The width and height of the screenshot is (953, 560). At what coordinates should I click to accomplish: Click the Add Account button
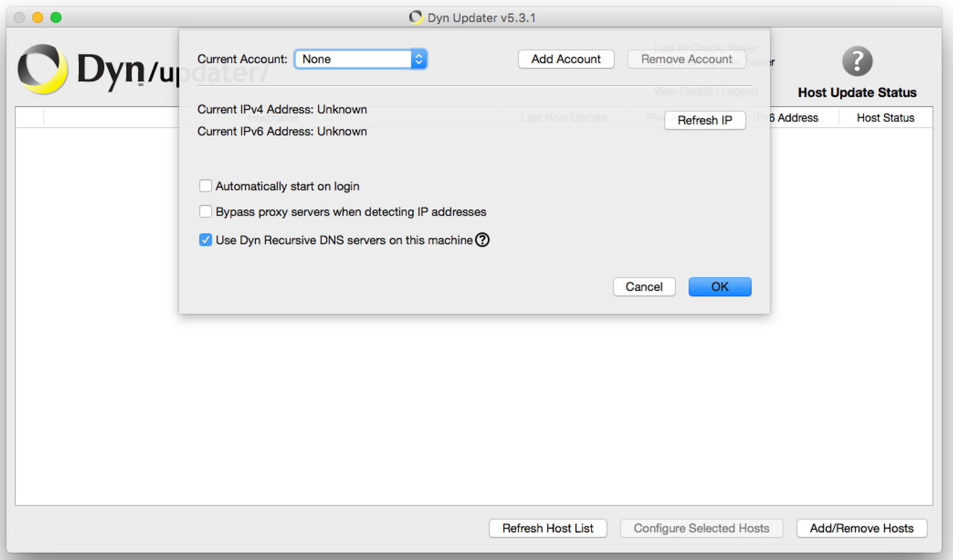click(565, 59)
